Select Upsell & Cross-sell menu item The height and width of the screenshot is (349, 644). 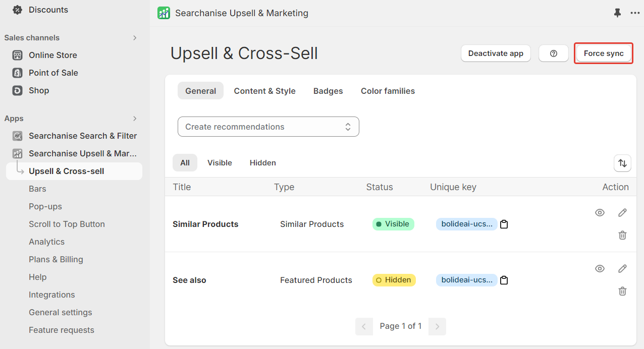(x=74, y=171)
